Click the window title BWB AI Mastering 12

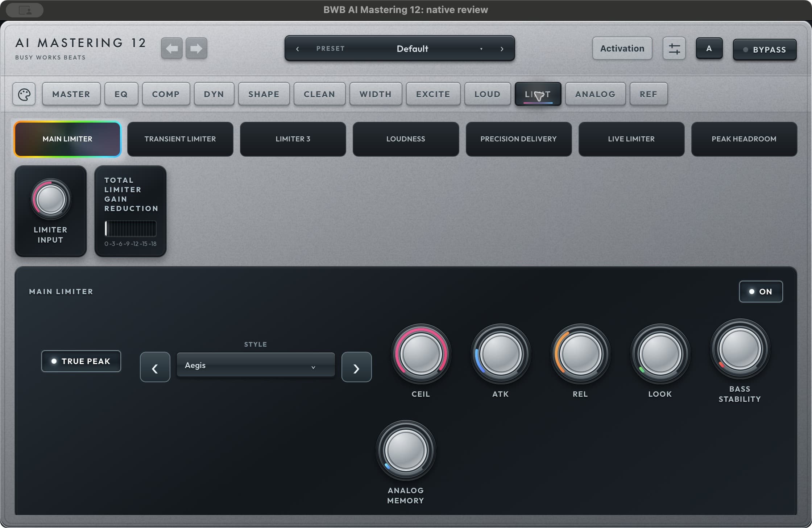click(406, 10)
